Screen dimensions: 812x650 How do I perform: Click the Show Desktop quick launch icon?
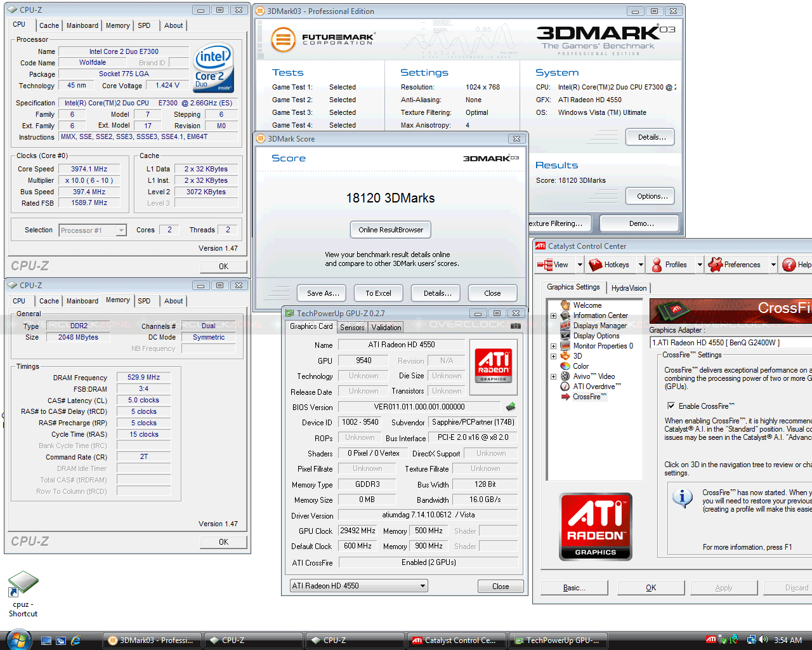[46, 640]
